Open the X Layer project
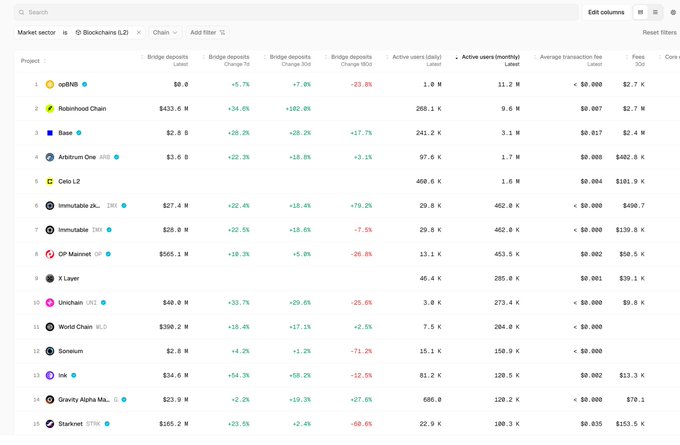The image size is (680, 445). pos(69,278)
